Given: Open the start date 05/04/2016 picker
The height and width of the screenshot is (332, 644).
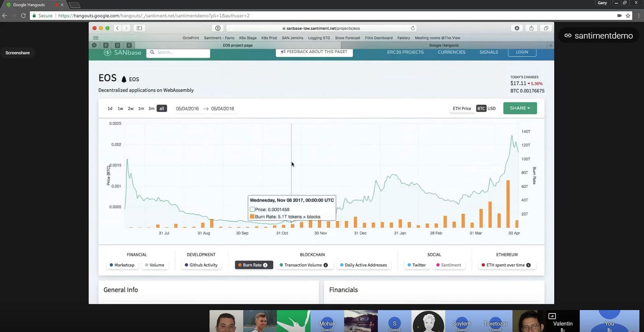Looking at the screenshot, I should tap(187, 109).
